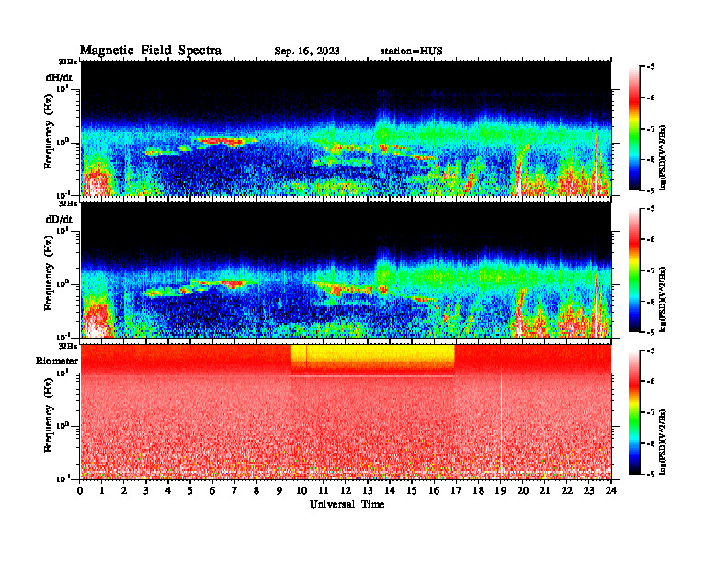The height and width of the screenshot is (563, 728).
Task: Click the color bar beside Riometer panel
Action: [634, 412]
